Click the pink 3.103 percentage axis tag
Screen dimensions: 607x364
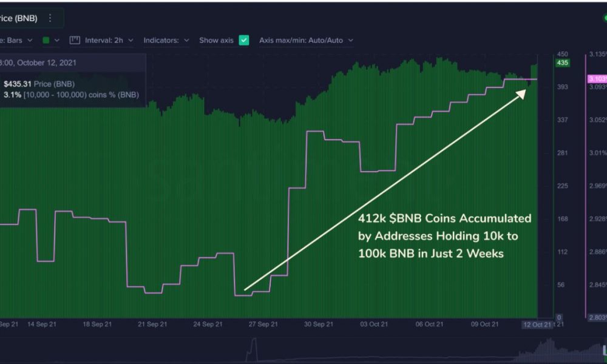597,79
